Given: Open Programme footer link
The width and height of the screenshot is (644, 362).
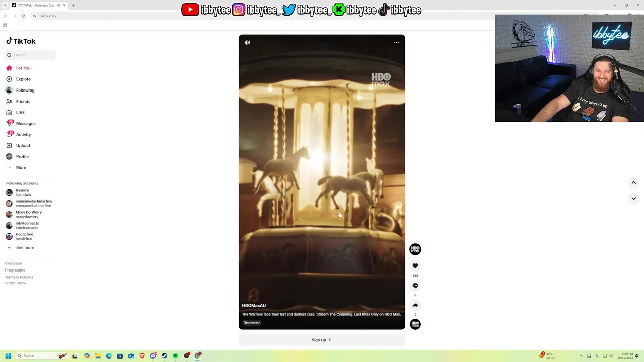Looking at the screenshot, I should point(15,270).
